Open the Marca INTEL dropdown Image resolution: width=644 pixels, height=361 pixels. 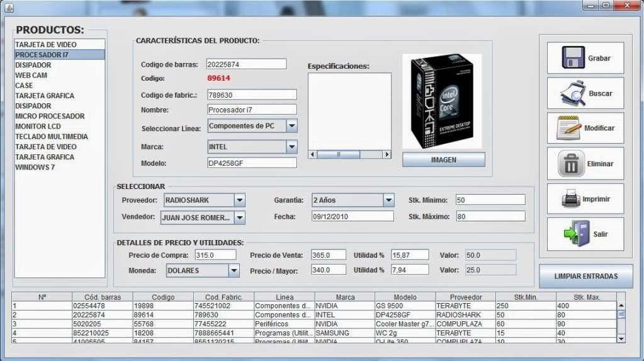pos(291,146)
